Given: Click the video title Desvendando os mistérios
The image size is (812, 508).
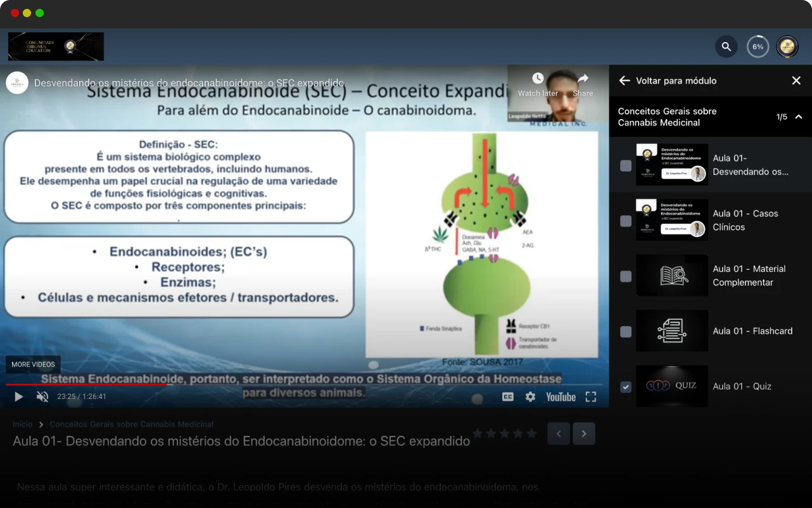Looking at the screenshot, I should coord(190,83).
